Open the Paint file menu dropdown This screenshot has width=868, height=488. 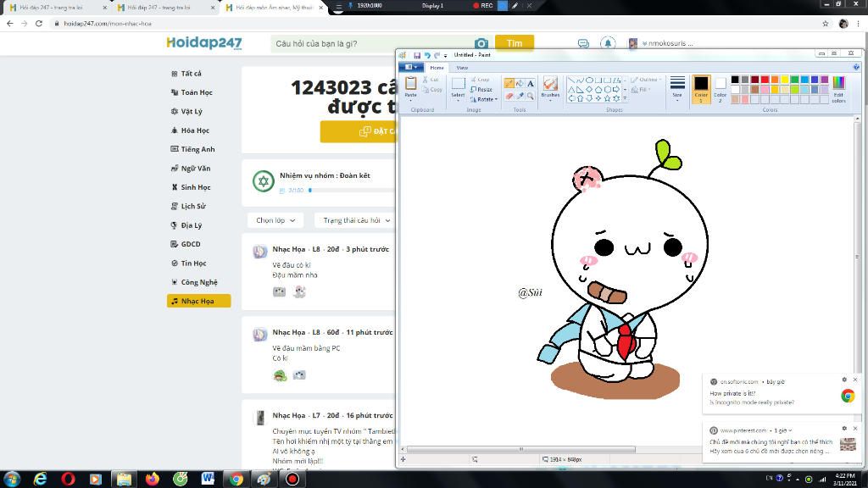pyautogui.click(x=411, y=67)
